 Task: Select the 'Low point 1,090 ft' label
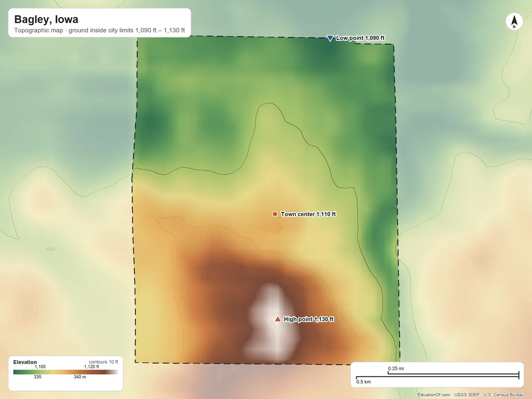tap(360, 38)
